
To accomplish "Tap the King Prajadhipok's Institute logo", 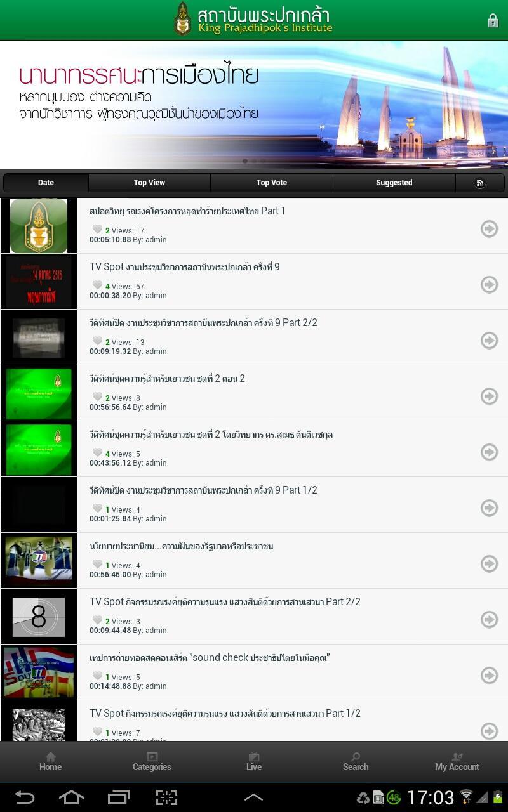I will [x=254, y=19].
